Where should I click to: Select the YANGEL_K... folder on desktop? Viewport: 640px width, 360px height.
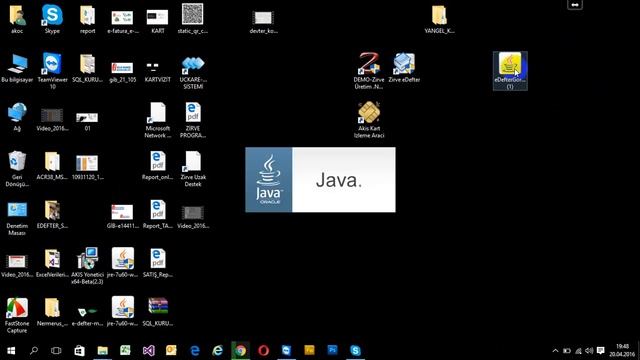click(x=439, y=19)
